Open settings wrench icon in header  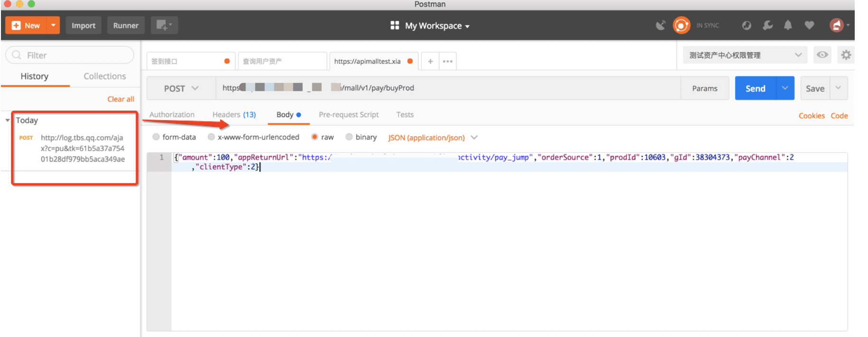pyautogui.click(x=767, y=25)
